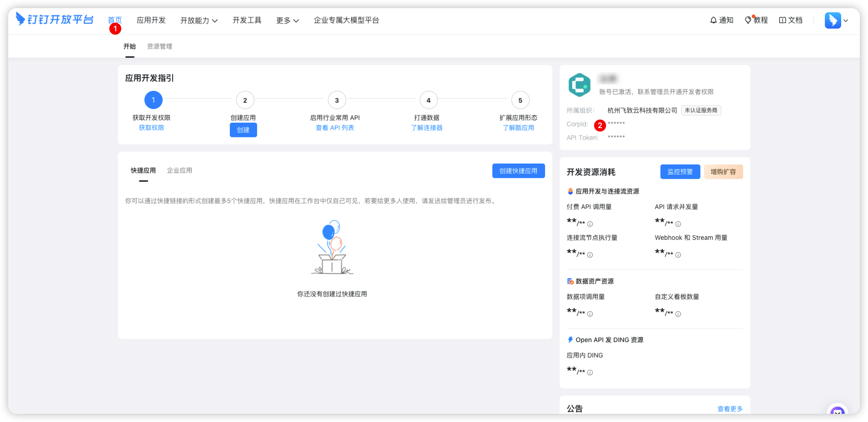868x422 pixels.
Task: Click the floating widget at bottom right corner
Action: tap(837, 412)
